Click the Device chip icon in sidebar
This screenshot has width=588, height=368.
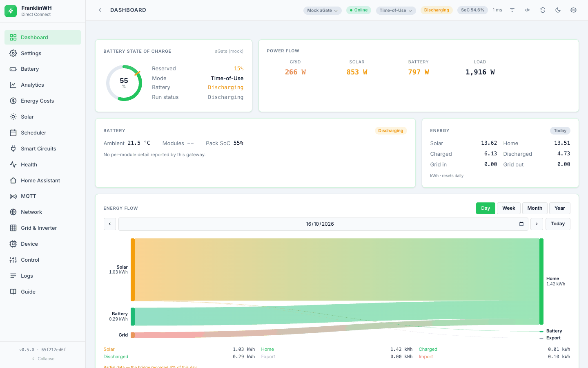click(x=13, y=244)
